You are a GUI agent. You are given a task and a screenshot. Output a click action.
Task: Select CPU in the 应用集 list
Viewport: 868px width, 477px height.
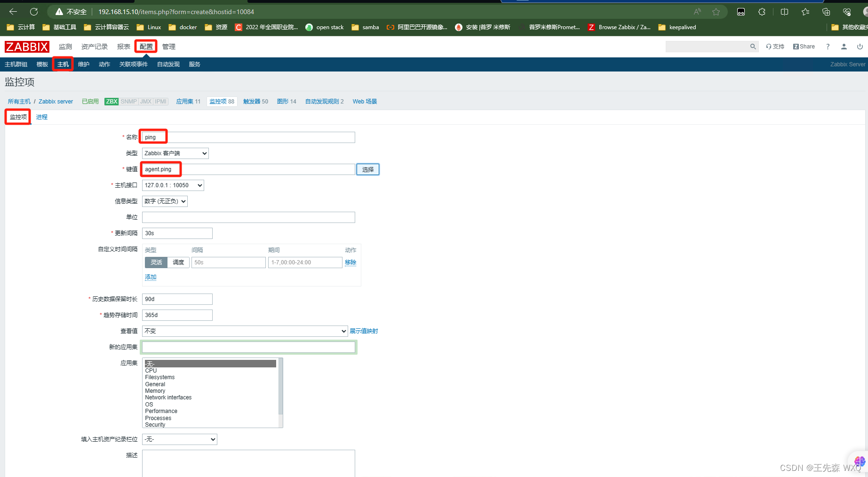tap(210, 371)
